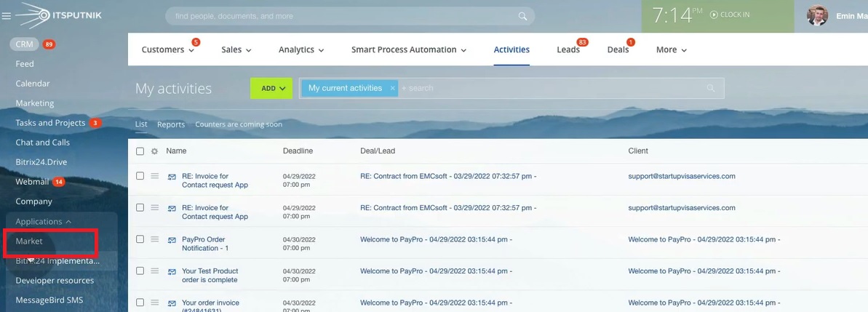Click the Clock In play icon
The height and width of the screenshot is (312, 868).
tap(714, 15)
